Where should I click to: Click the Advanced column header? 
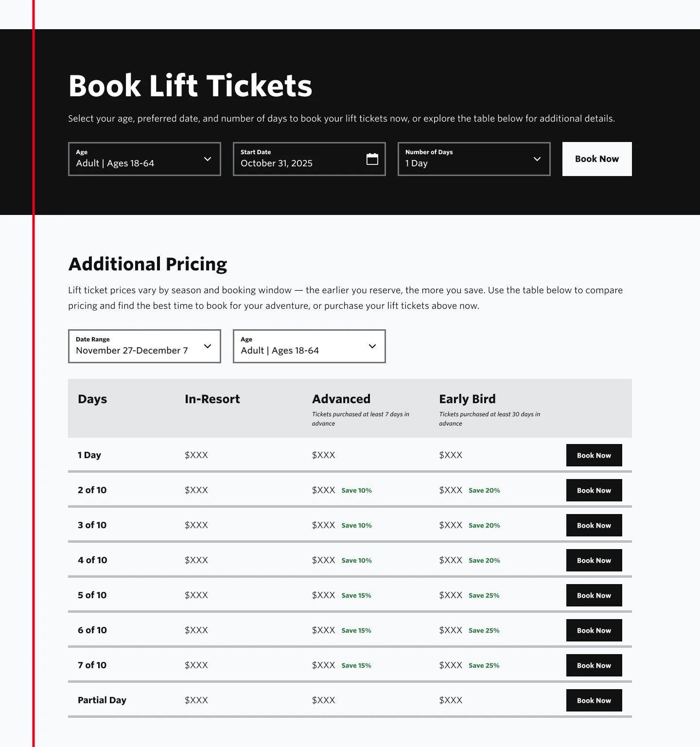point(341,399)
